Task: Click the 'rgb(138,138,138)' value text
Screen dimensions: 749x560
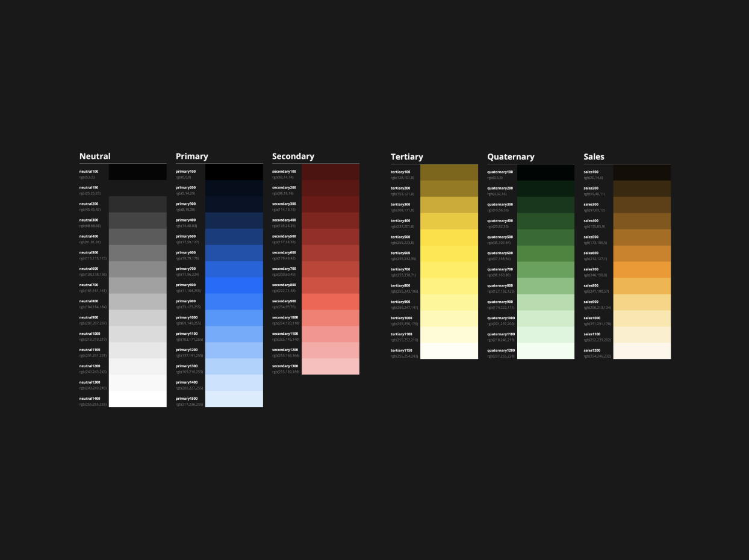Action: click(x=93, y=274)
